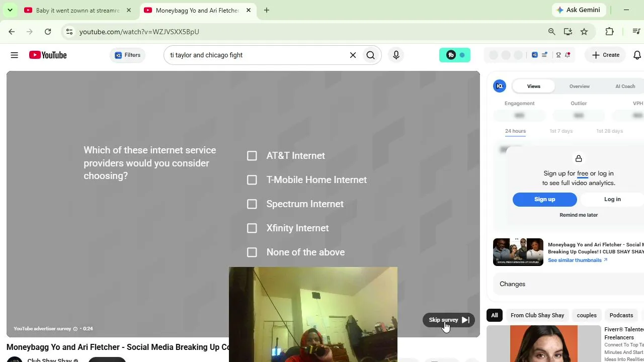Open the See similar thumbnails link

[x=578, y=260]
